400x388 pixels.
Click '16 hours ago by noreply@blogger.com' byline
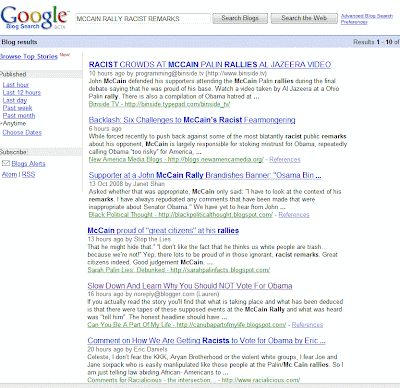coord(153,294)
